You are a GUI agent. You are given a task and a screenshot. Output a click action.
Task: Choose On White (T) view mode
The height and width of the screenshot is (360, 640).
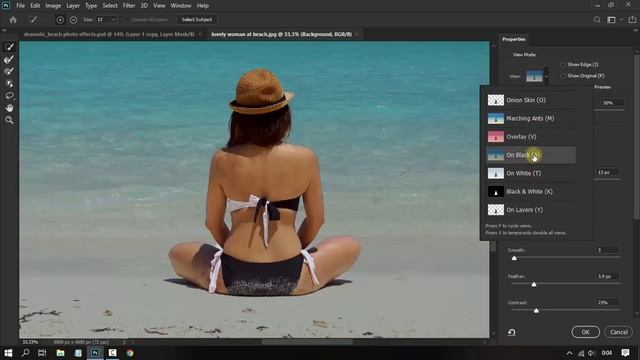click(531, 173)
